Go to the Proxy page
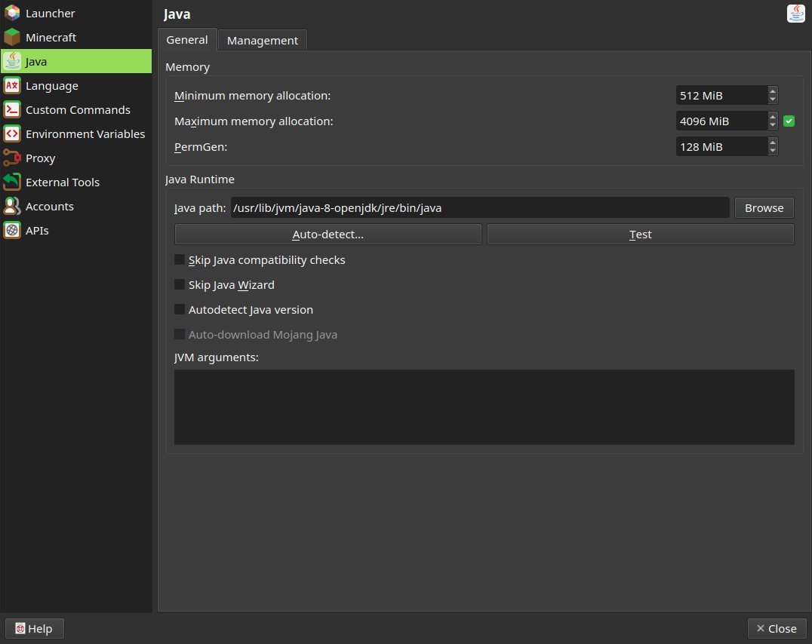 (76, 158)
